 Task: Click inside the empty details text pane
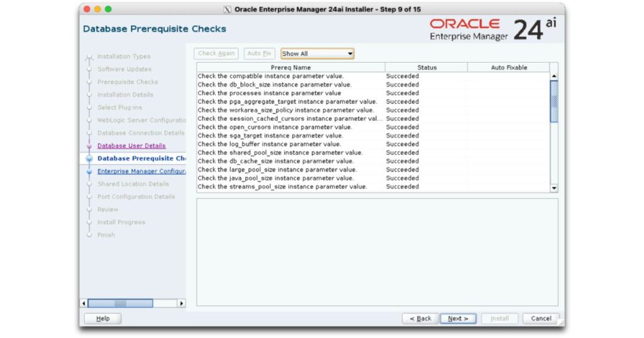(377, 253)
